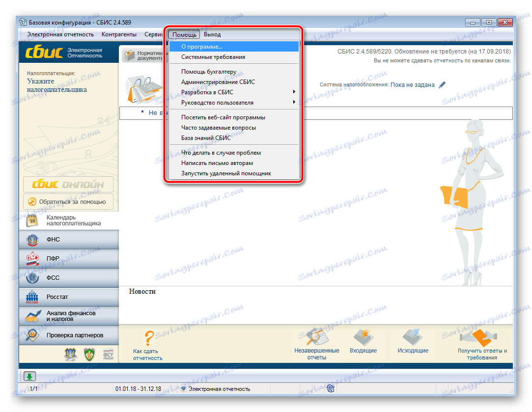Image resolution: width=532 pixels, height=412 pixels.
Task: Click the Укажите налогоплательщика link
Action: [x=56, y=85]
